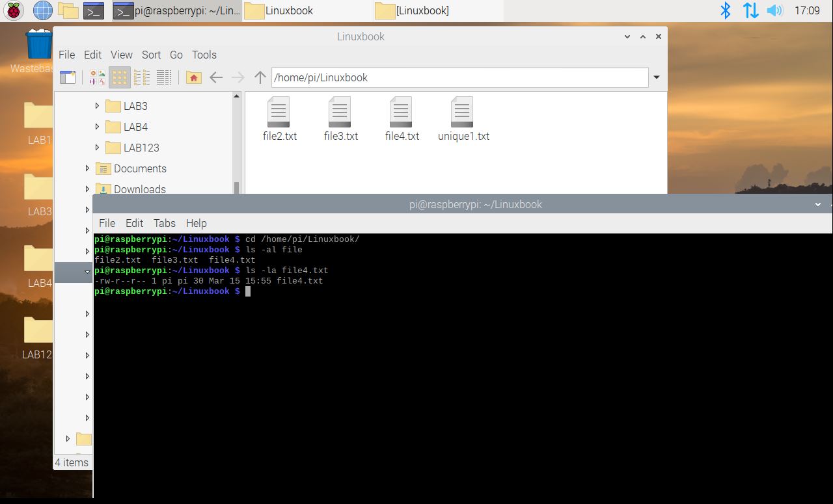Collapse the Documents entry chevron
This screenshot has height=504, width=833.
click(x=87, y=168)
